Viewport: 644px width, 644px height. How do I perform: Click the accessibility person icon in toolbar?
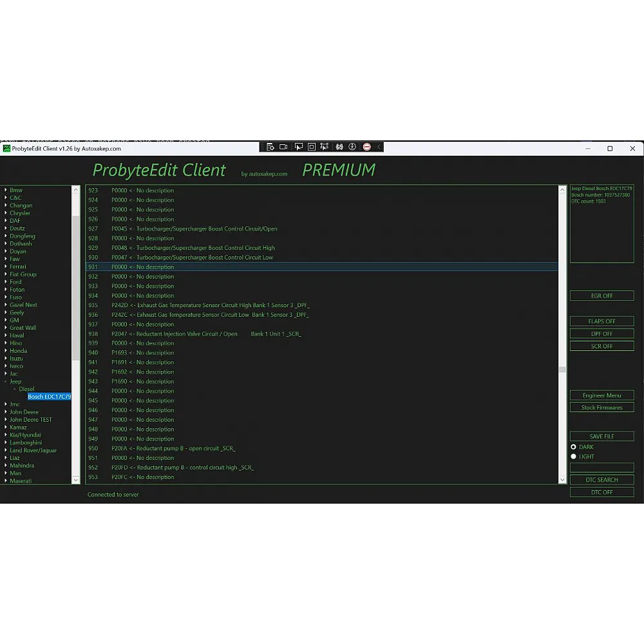click(x=352, y=147)
